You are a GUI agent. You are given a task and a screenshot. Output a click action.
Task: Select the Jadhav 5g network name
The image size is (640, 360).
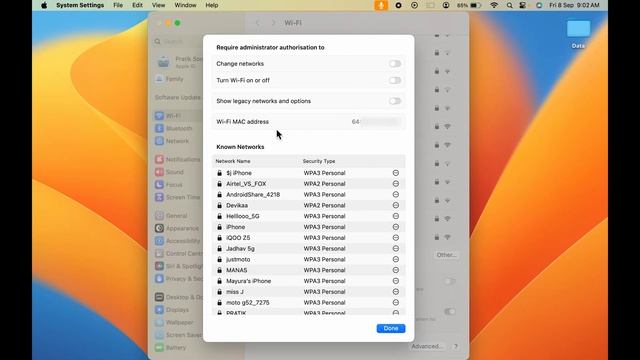(x=240, y=249)
